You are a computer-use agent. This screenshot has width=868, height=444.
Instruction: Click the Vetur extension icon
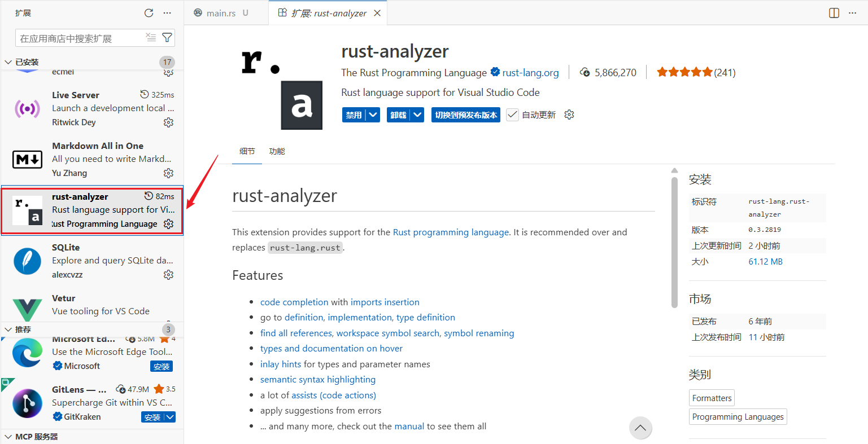point(27,310)
